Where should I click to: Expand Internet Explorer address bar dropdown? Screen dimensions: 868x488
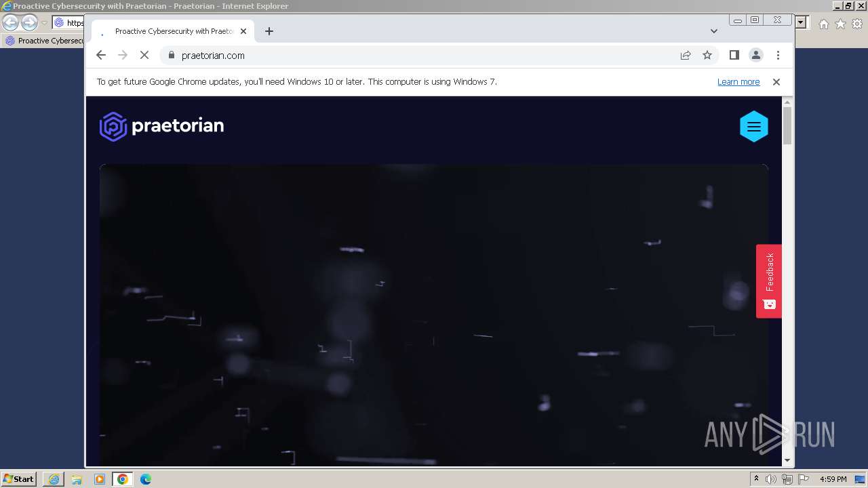click(x=801, y=23)
